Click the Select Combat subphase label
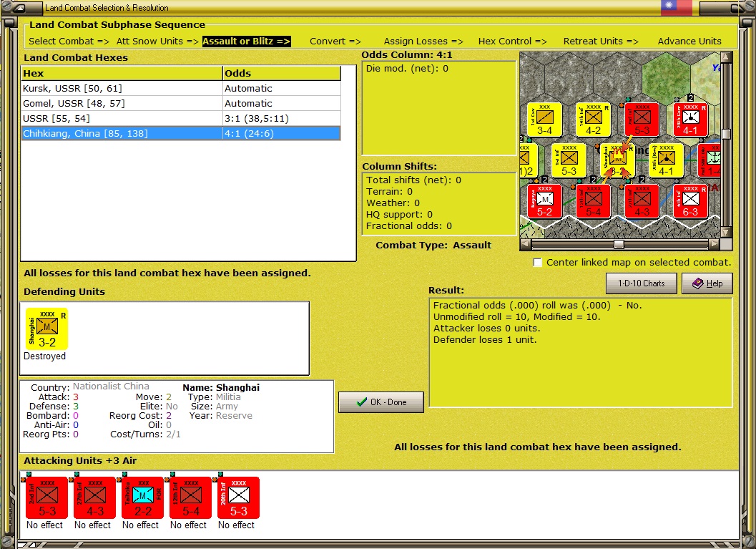Screen dimensions: 756x549 tap(69, 42)
